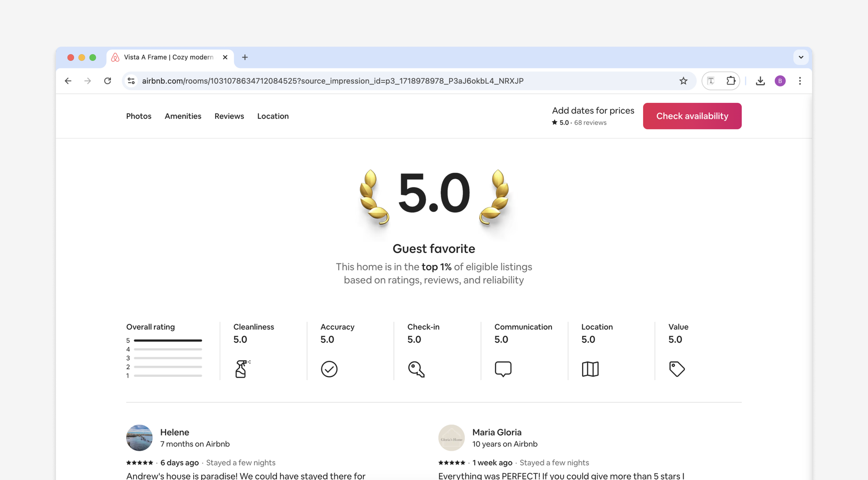Bookmark the page with the star icon
This screenshot has height=480, width=868.
coord(684,81)
